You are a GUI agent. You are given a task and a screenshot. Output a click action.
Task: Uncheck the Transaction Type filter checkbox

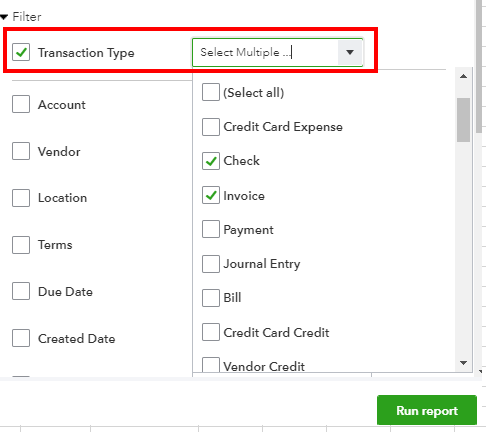point(21,52)
